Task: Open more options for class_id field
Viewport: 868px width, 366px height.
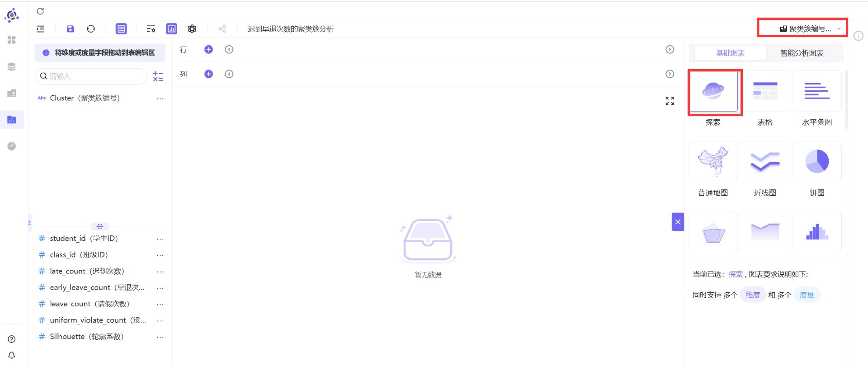Action: 160,255
